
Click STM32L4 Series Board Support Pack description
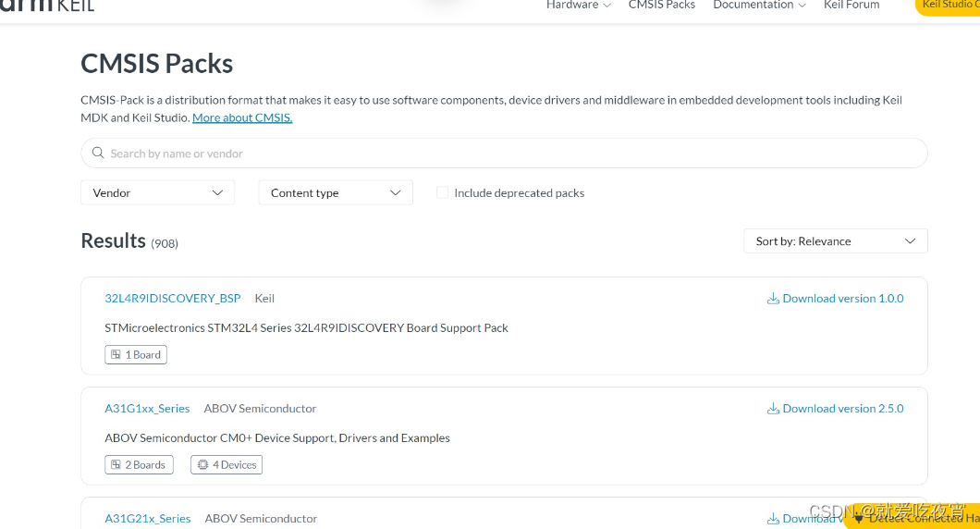click(306, 327)
